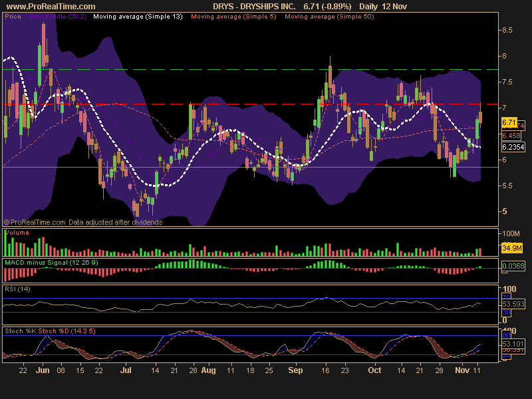Screen dimensions: 532x399
Task: Click Moving average (Simple 5) legend
Action: click(x=234, y=16)
